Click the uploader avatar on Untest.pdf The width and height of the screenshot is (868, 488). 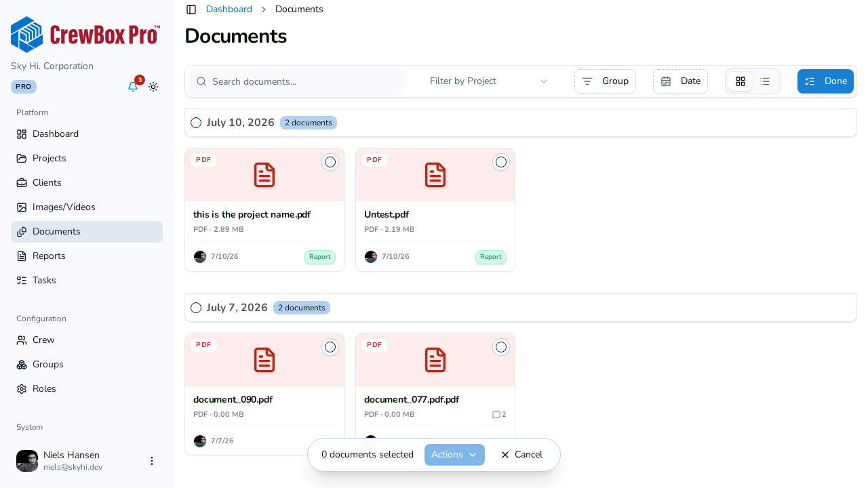pyautogui.click(x=371, y=257)
